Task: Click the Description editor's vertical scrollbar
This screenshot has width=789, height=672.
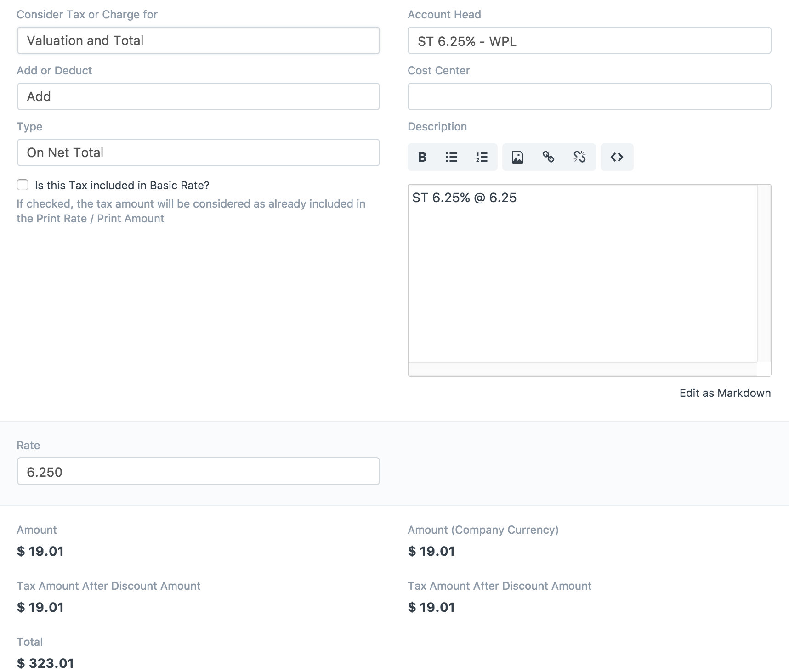Action: coord(764,273)
